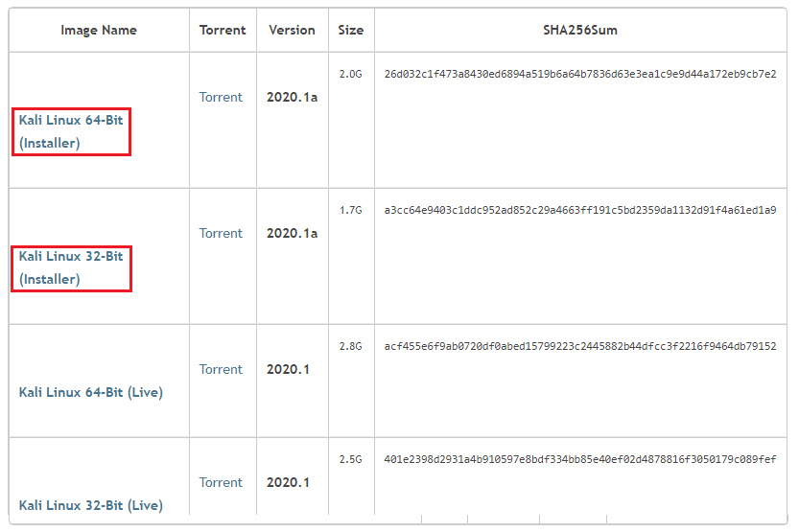The height and width of the screenshot is (532, 799).
Task: Download Torrent for 32-Bit Live
Action: coord(221,482)
